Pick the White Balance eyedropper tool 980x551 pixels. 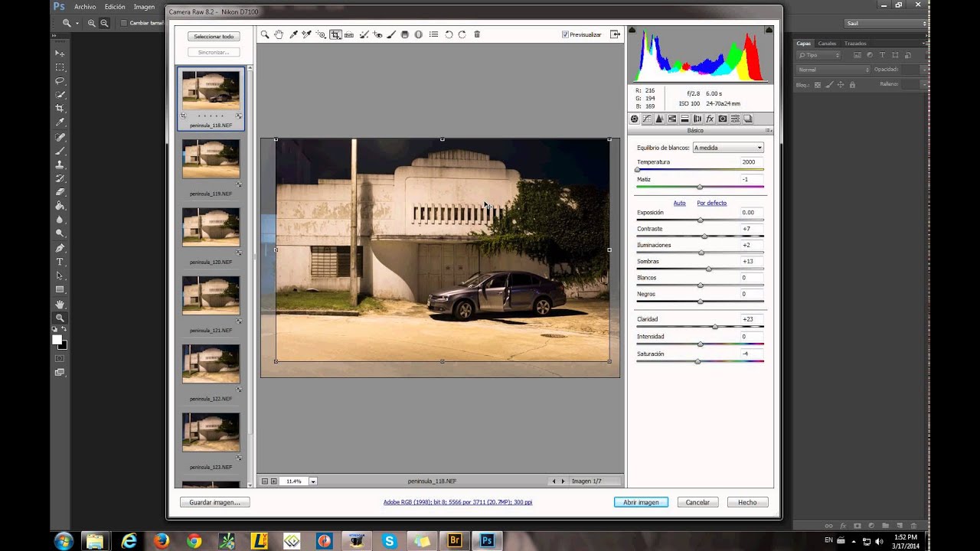(293, 34)
